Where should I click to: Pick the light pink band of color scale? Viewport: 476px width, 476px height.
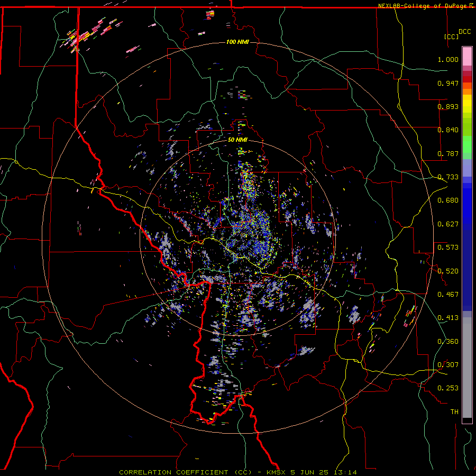[467, 57]
